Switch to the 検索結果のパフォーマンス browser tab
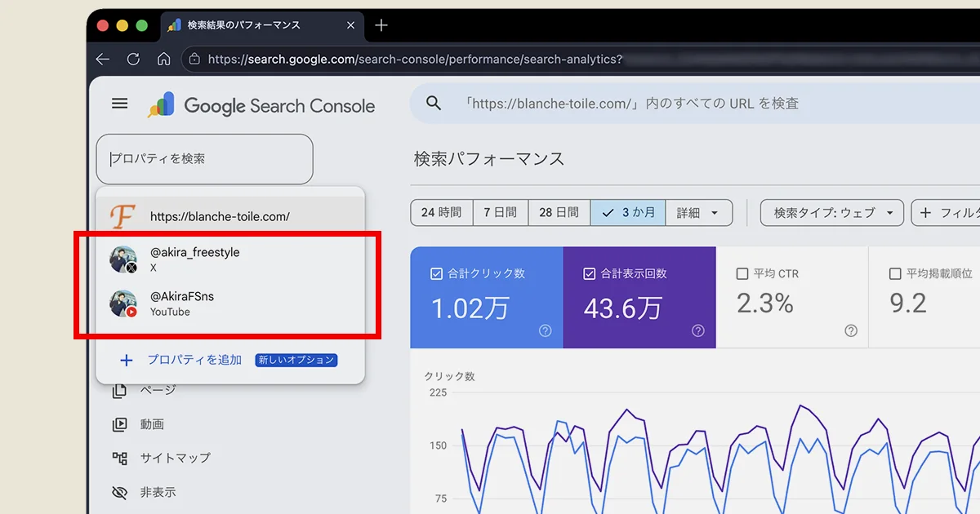The width and height of the screenshot is (980, 514). click(261, 25)
